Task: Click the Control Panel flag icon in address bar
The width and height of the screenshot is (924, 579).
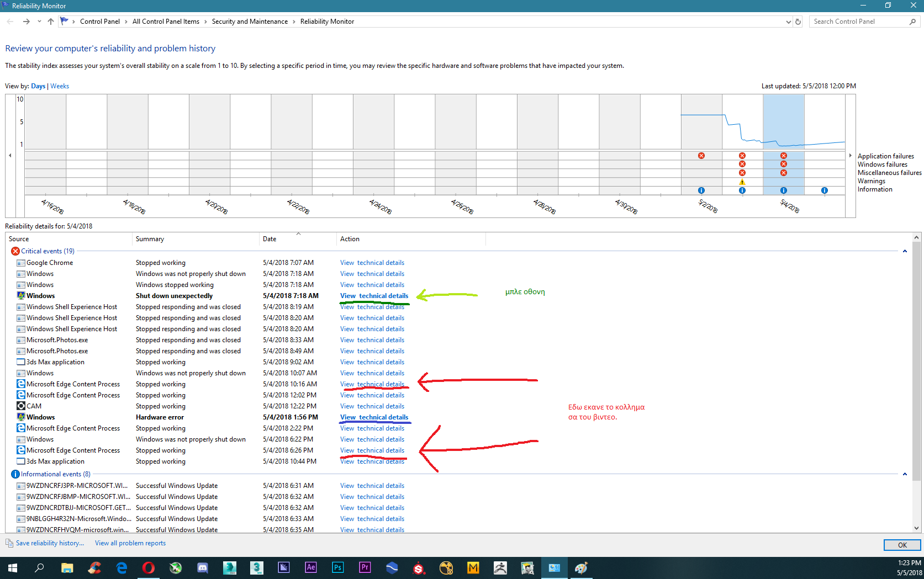Action: (x=65, y=22)
